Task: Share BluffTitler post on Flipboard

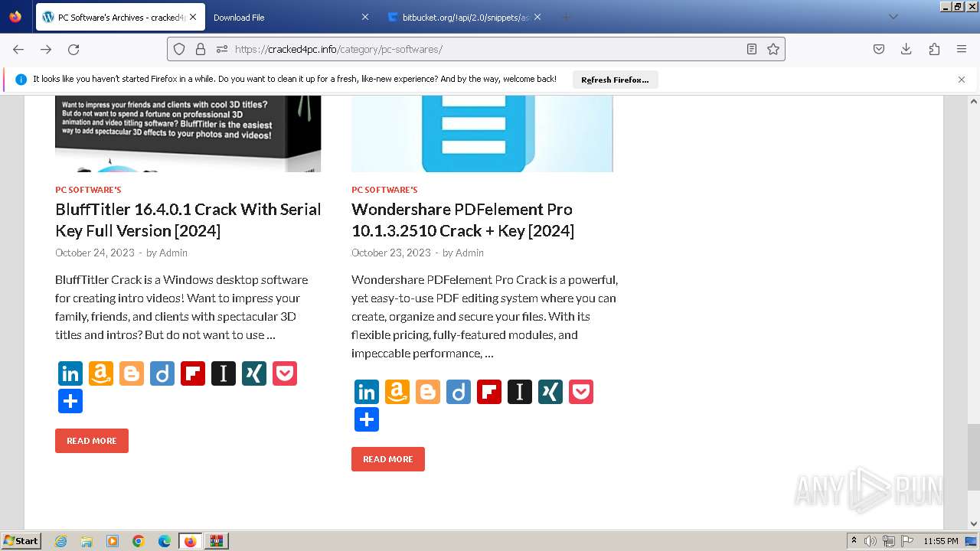Action: point(193,373)
